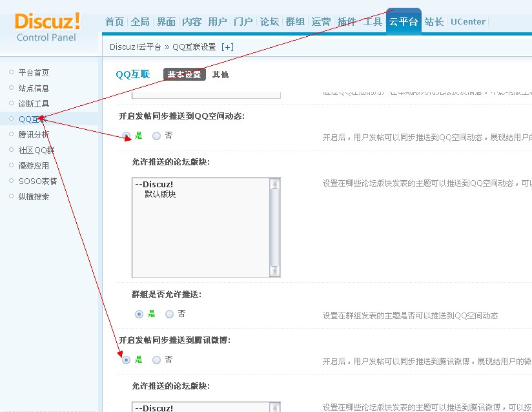
Task: Select the 云平台 top menu tab
Action: pos(404,21)
